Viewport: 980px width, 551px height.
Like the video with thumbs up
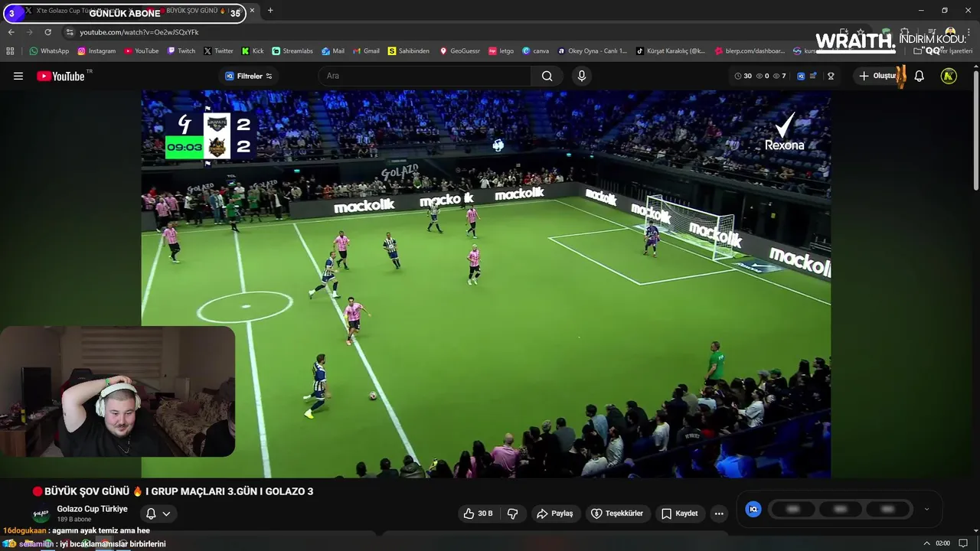(478, 514)
